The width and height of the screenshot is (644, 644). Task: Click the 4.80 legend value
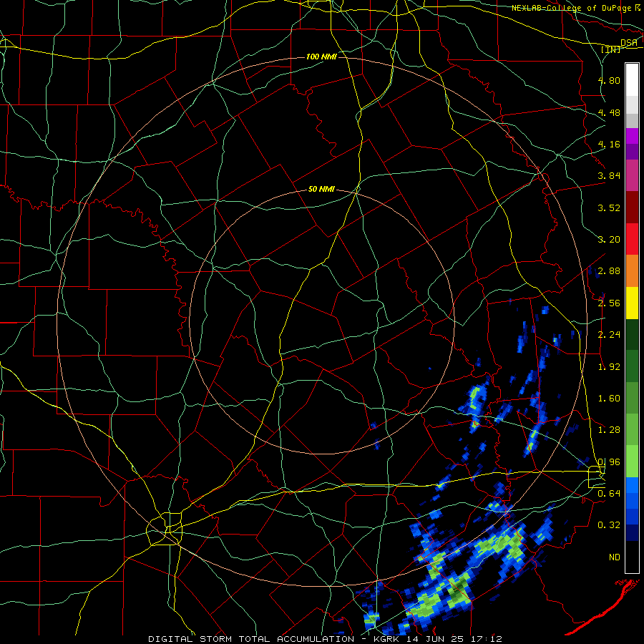tap(609, 80)
